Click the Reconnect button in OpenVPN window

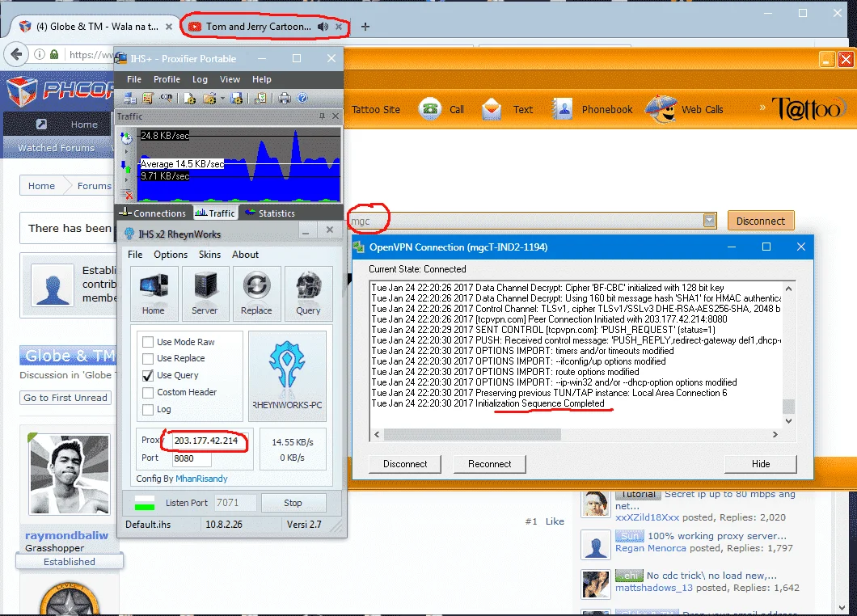click(490, 464)
